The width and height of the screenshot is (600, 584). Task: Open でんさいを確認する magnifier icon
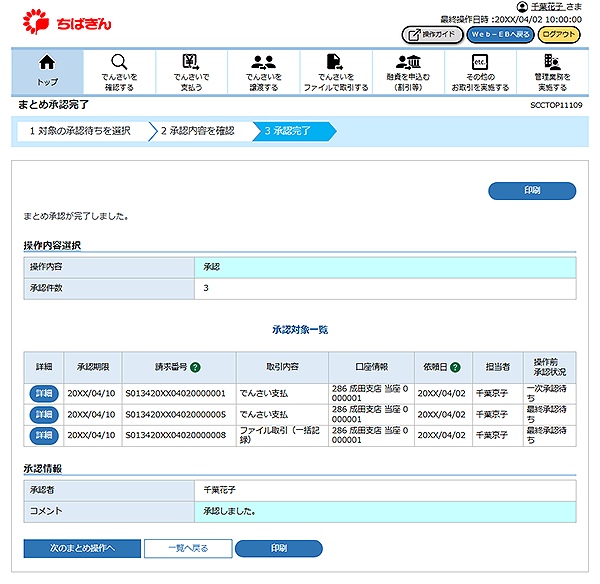point(119,62)
